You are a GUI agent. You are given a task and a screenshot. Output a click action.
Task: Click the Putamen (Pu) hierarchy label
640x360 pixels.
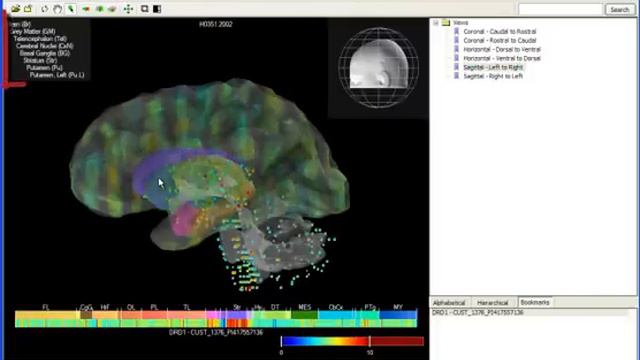[x=44, y=68]
